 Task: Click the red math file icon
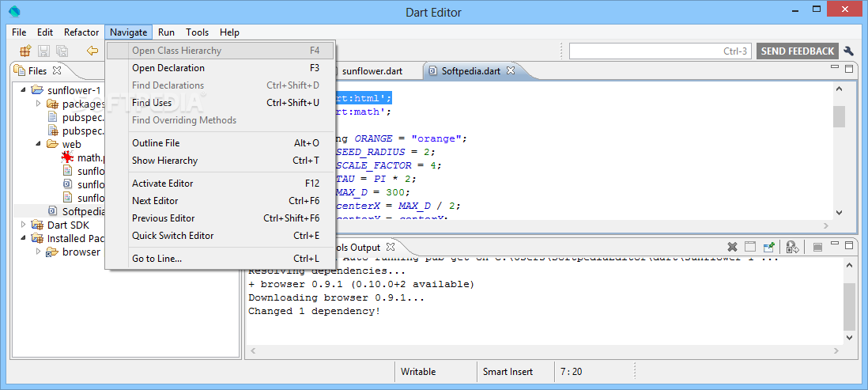67,157
